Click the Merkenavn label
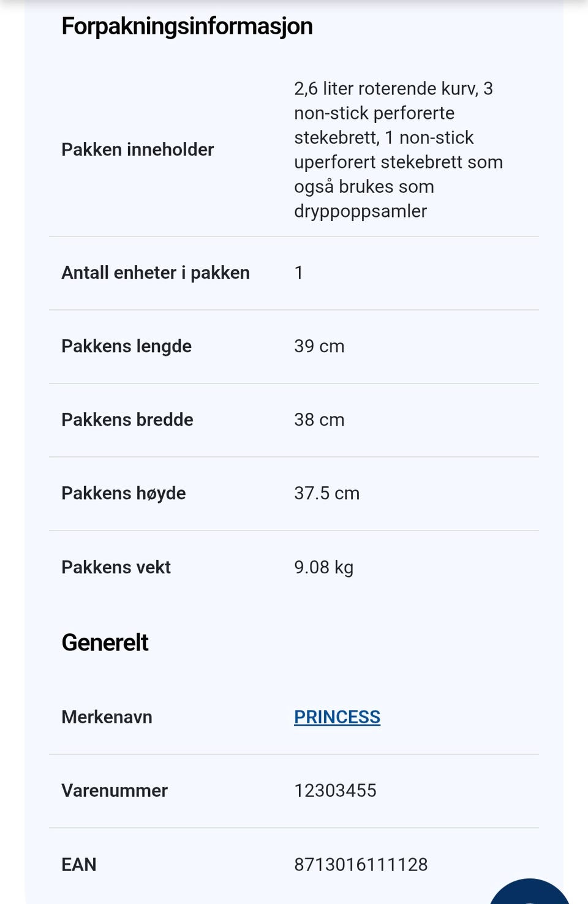 (x=107, y=717)
